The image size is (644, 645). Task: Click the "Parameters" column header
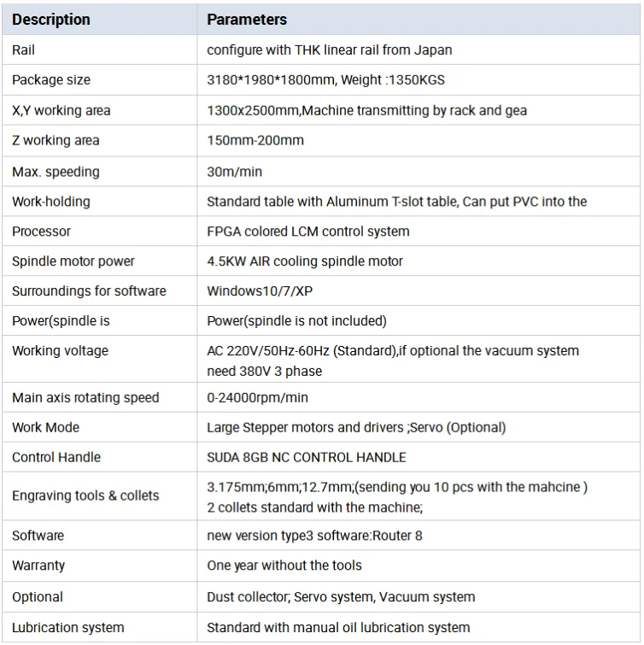click(247, 19)
